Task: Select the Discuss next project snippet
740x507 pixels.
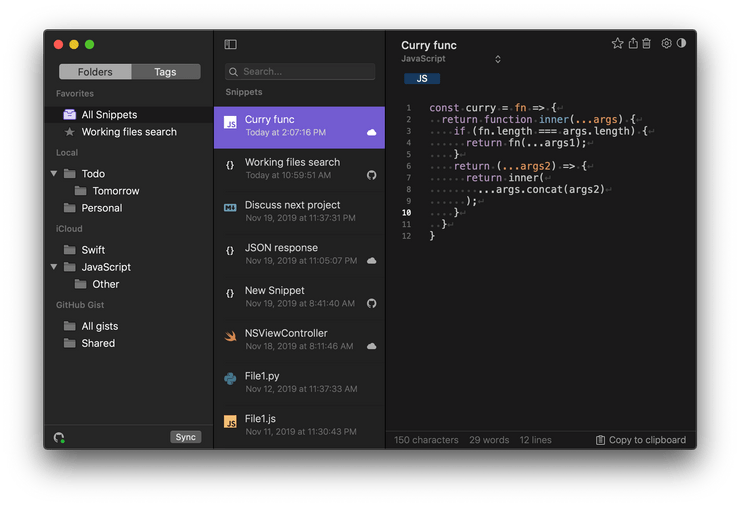Action: click(x=299, y=212)
